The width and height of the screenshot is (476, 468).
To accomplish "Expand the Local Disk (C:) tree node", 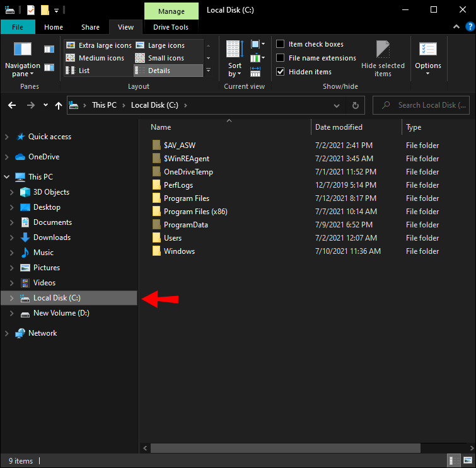I will pos(11,298).
